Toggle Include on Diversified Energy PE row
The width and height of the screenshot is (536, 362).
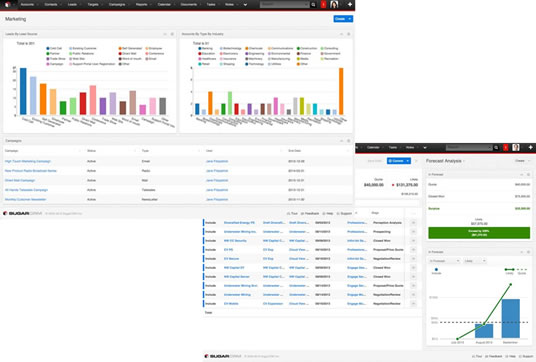(211, 223)
